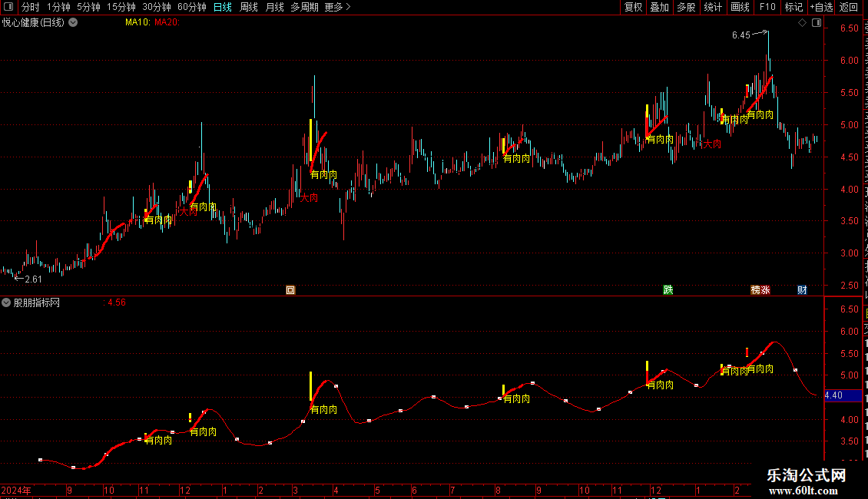
Task: Open the 复权 adjustment option
Action: point(633,7)
